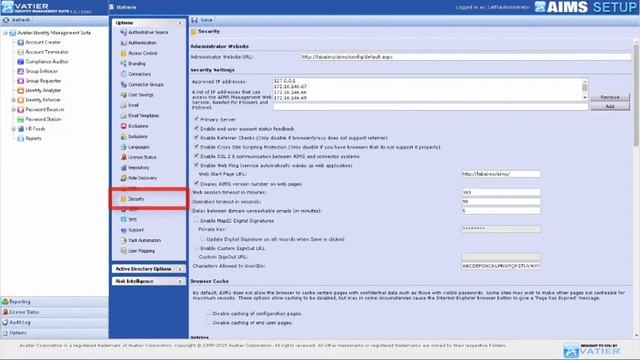Select the Access Control option icon
The image size is (640, 360).
pyautogui.click(x=123, y=53)
